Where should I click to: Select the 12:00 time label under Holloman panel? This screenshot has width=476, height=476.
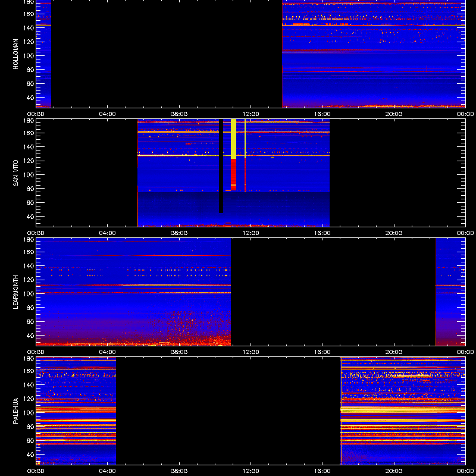coord(250,114)
